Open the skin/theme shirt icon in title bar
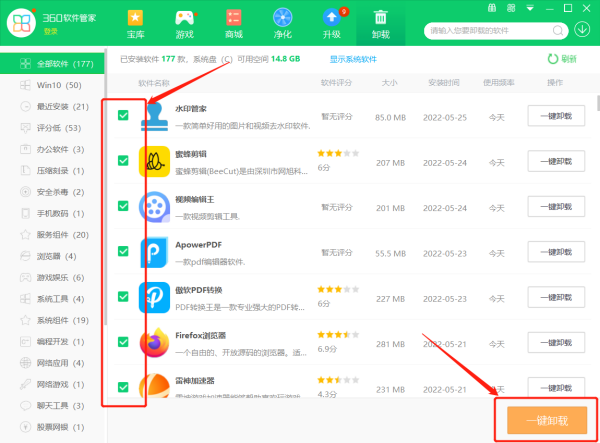This screenshot has width=600, height=443. 492,8
